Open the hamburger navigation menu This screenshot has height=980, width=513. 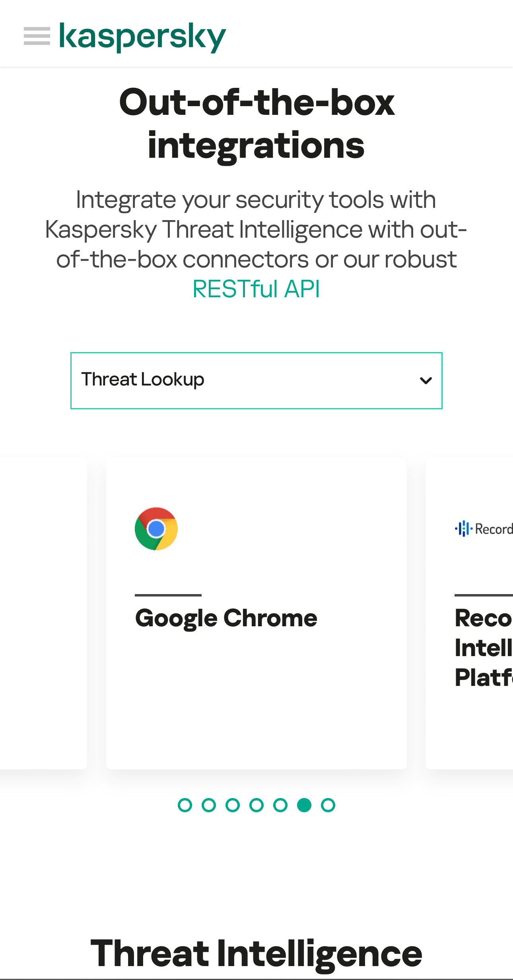pyautogui.click(x=37, y=36)
